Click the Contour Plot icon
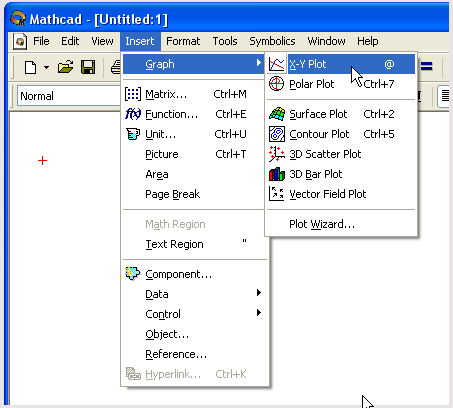 277,134
